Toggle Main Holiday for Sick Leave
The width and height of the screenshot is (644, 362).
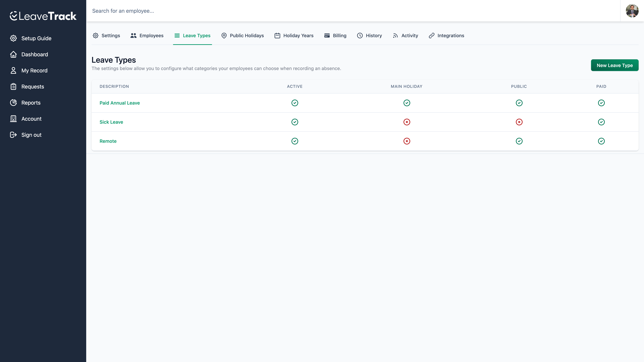click(407, 122)
